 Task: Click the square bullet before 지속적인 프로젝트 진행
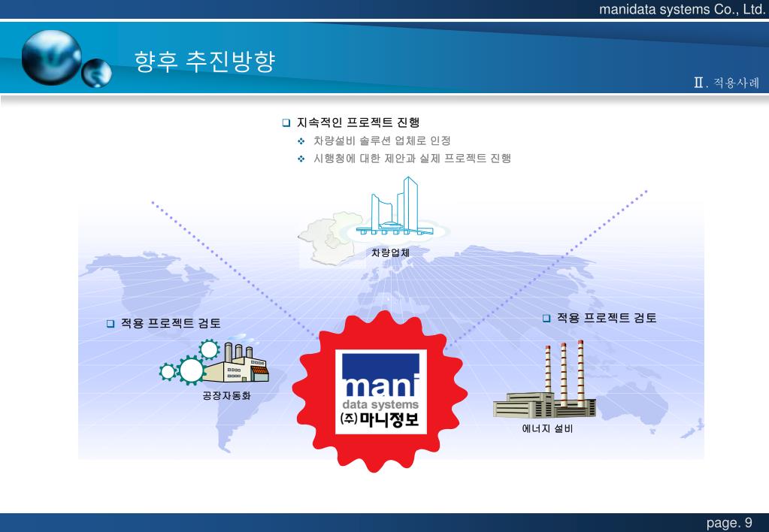[x=286, y=123]
